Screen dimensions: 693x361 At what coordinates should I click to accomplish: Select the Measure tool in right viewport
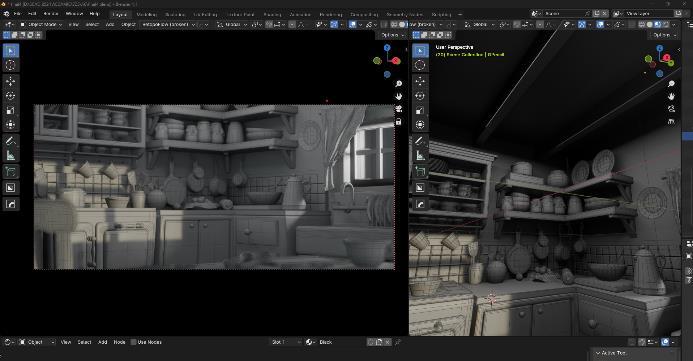[420, 156]
